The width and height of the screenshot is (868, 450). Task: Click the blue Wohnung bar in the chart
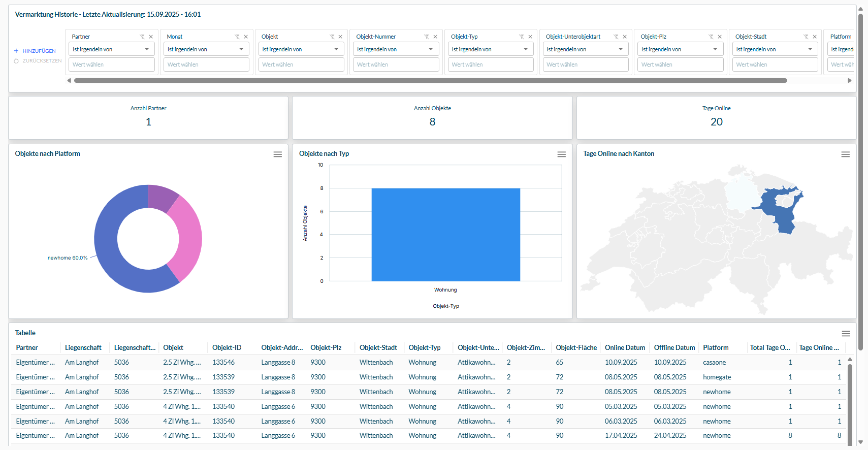point(445,235)
